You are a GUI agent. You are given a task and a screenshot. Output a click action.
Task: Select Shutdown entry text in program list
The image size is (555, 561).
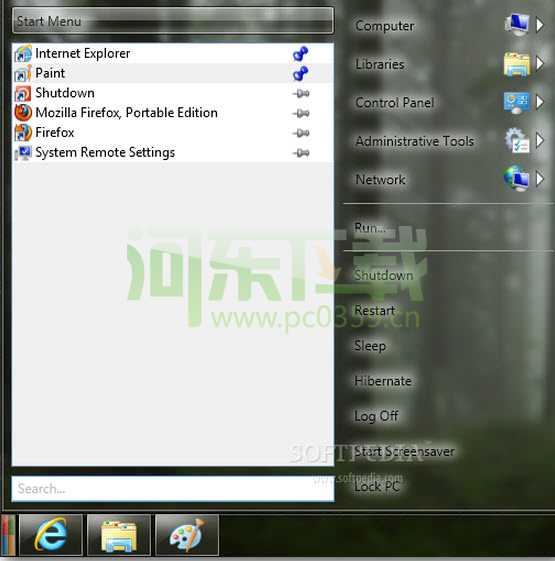(65, 93)
